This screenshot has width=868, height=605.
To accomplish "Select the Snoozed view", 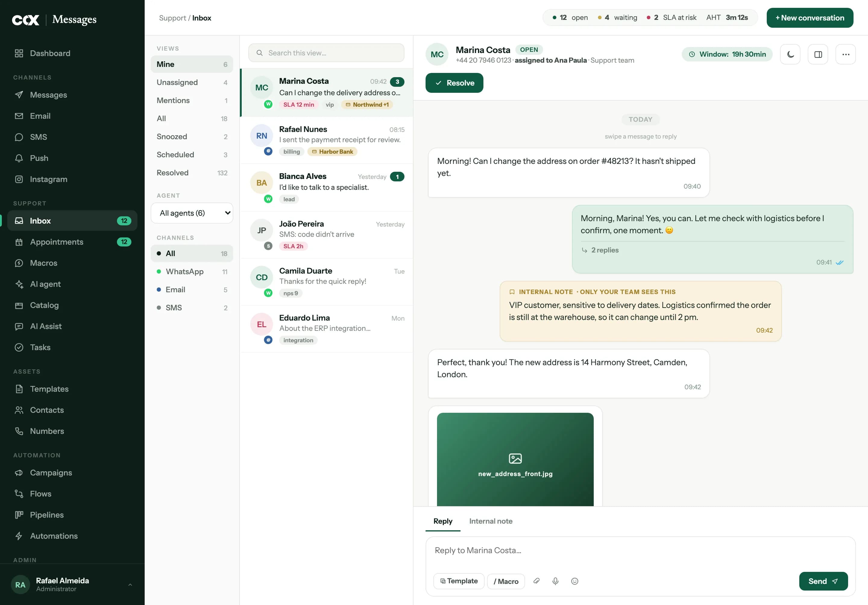I will (x=192, y=136).
